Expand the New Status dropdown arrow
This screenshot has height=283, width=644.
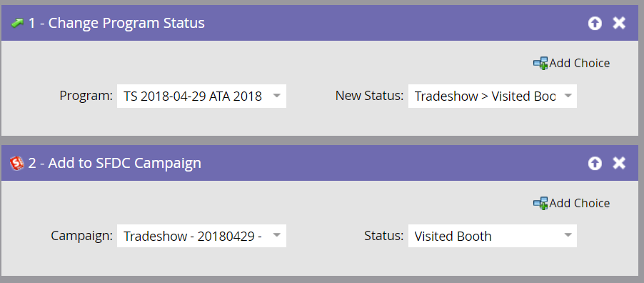pyautogui.click(x=568, y=96)
